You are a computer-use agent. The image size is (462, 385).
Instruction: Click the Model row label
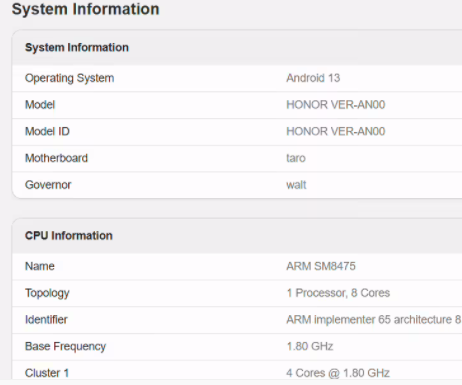[x=40, y=105]
